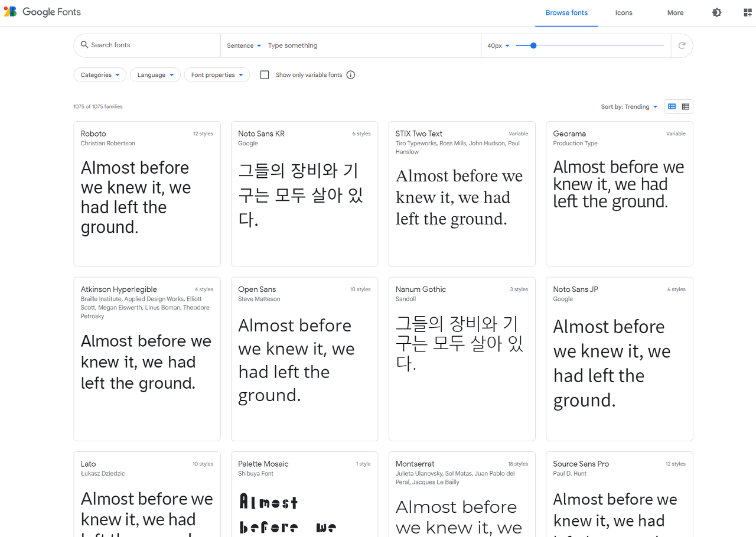Switch to grid view
Screen dimensions: 756x537
672,107
